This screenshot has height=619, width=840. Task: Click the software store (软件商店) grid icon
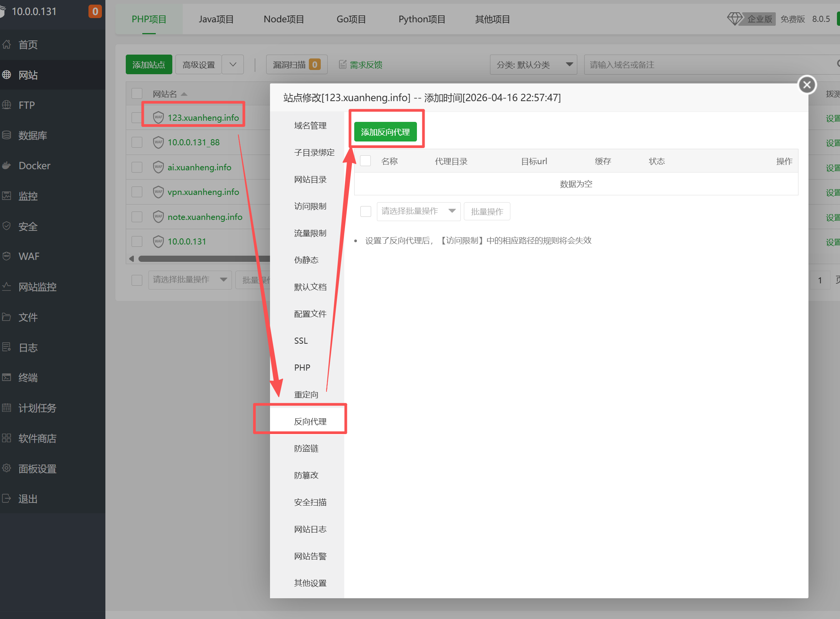[x=7, y=438]
